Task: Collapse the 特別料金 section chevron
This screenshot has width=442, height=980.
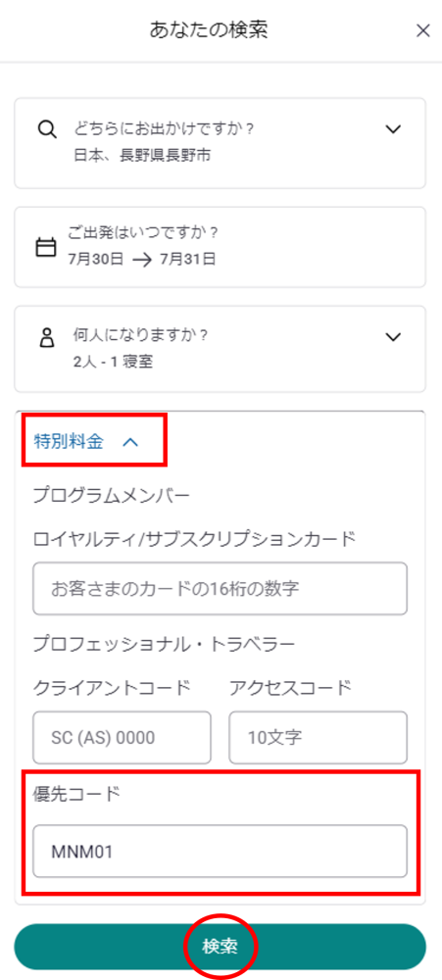Action: click(x=130, y=443)
